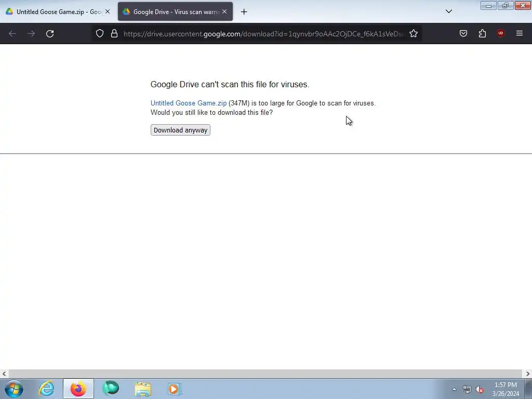
Task: Activate Firefox in the taskbar
Action: tap(78, 389)
